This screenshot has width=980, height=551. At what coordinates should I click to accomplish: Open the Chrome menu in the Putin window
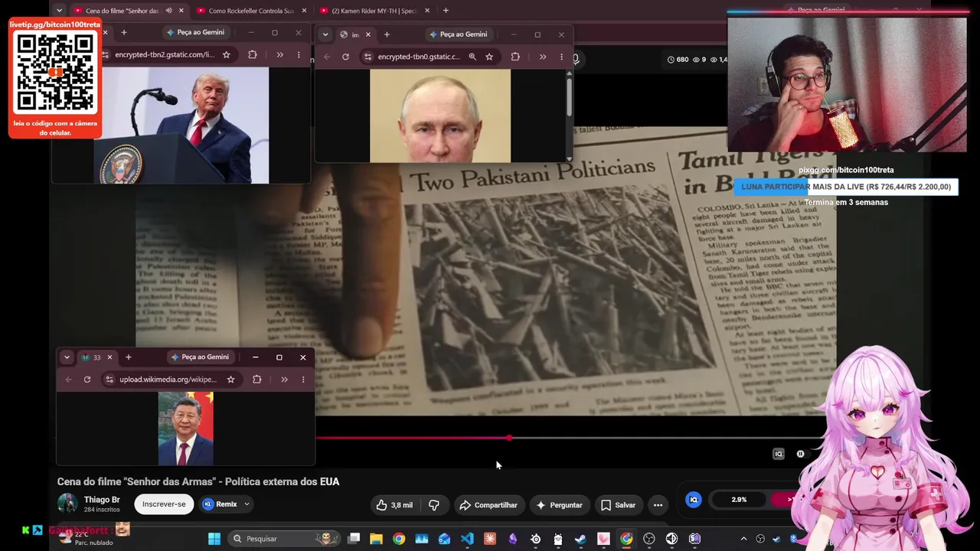(x=561, y=57)
